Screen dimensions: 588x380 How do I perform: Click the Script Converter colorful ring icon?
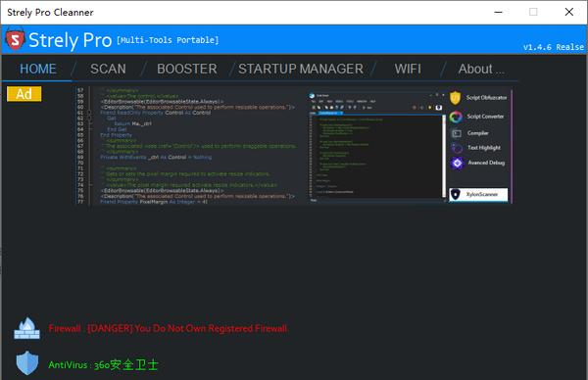456,117
